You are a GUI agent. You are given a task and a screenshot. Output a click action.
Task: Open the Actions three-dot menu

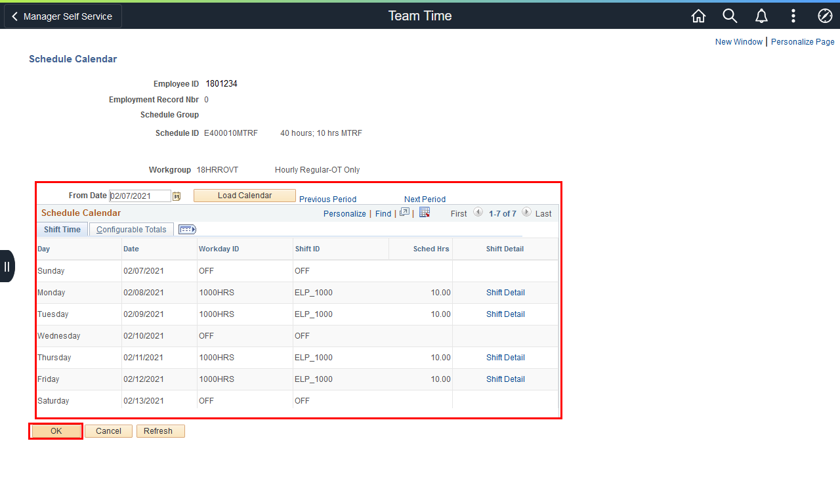793,16
